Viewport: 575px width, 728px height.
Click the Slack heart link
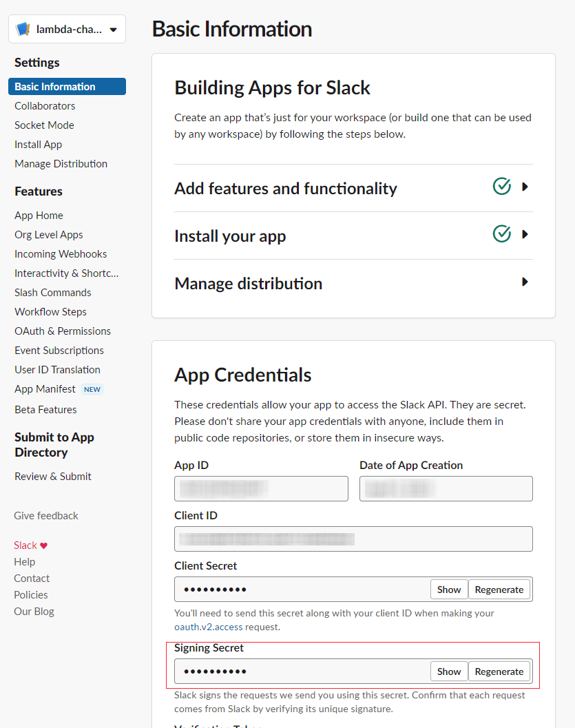tap(30, 545)
